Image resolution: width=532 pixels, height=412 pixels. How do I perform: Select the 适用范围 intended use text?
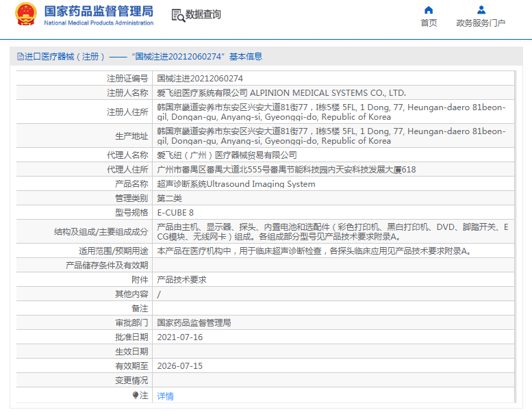314,251
